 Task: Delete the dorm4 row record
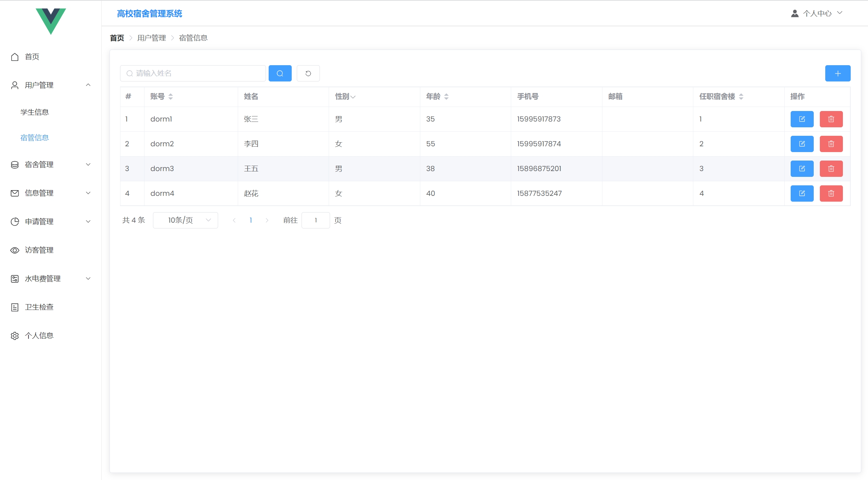coord(831,193)
